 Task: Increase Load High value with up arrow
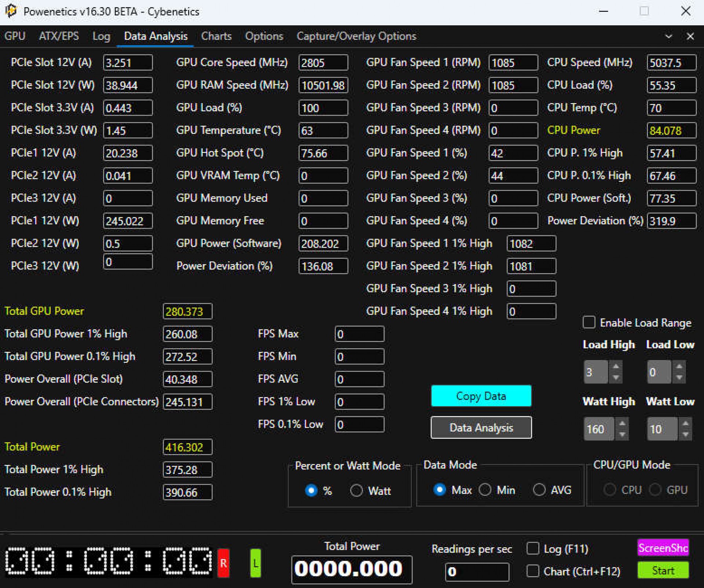point(616,366)
